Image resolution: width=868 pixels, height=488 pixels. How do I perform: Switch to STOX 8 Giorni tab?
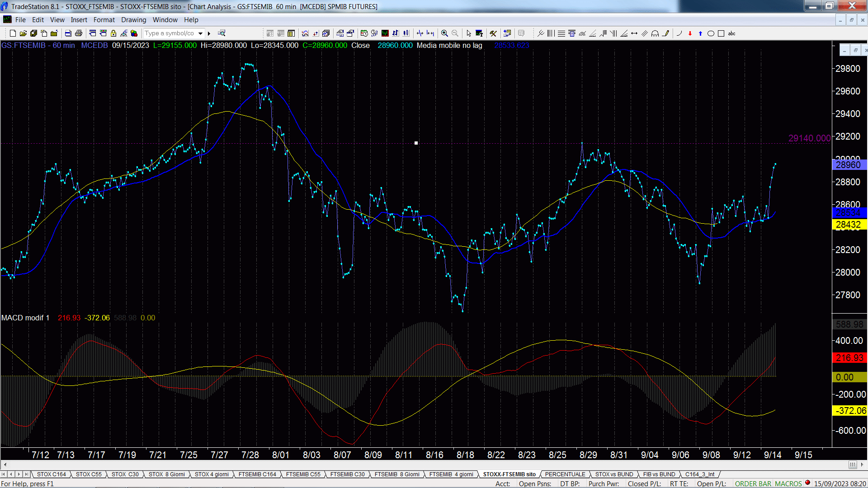[167, 474]
